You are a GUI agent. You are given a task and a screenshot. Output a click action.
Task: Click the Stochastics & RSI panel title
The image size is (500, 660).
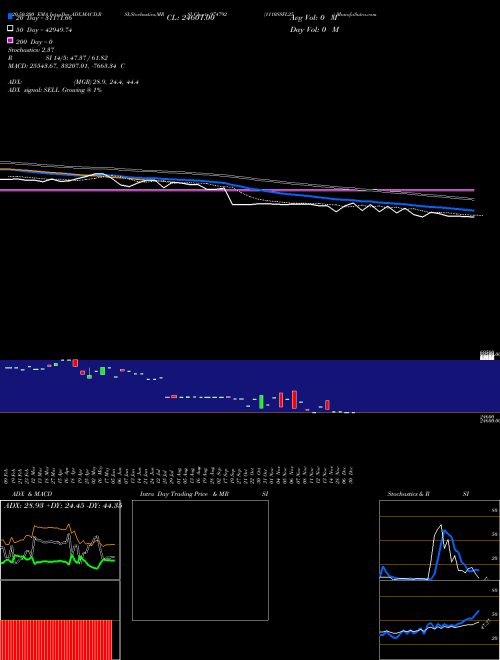[x=428, y=494]
